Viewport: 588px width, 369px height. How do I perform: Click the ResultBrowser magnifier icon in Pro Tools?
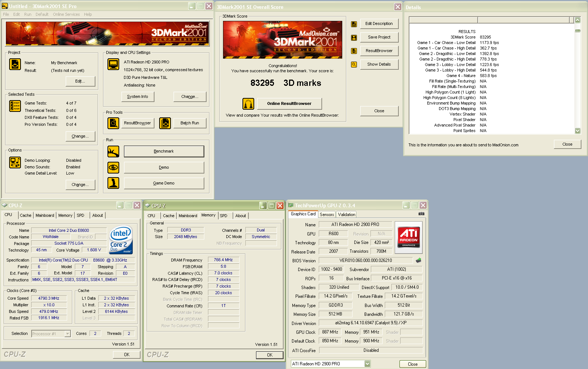[x=113, y=123]
